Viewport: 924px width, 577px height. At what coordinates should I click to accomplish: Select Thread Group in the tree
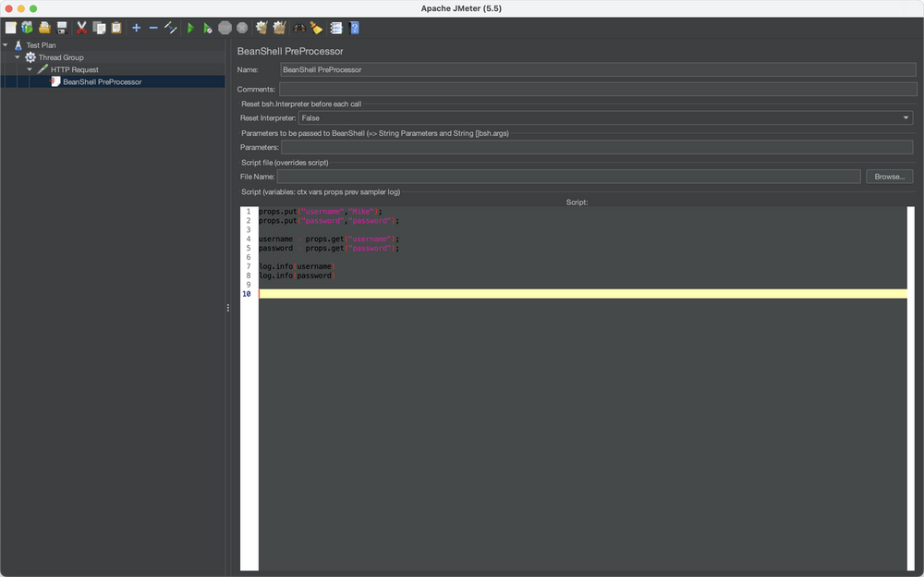click(60, 57)
